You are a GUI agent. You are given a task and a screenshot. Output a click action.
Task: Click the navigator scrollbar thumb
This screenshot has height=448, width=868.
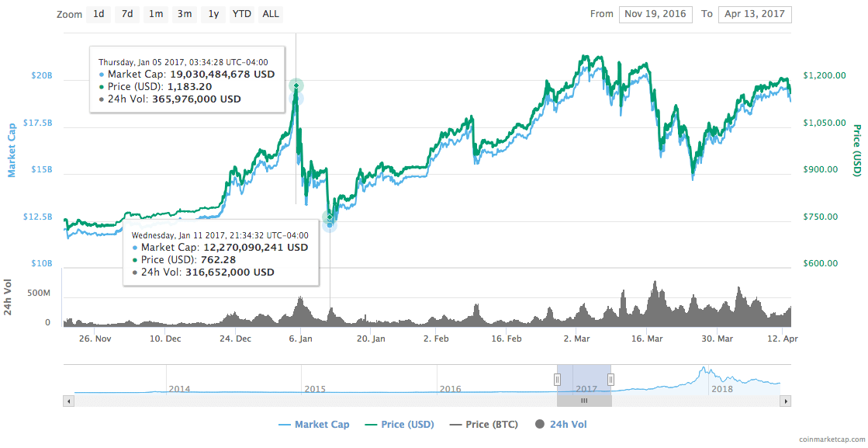point(584,401)
